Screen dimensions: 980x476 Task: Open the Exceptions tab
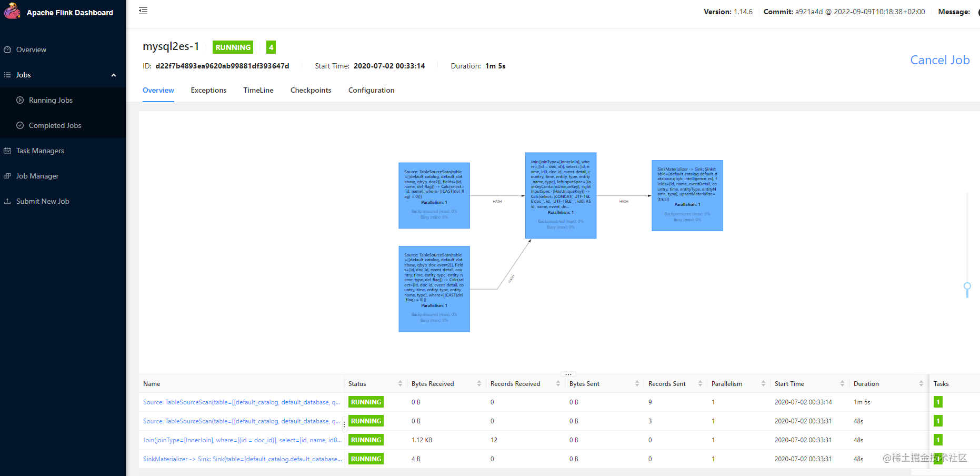[208, 90]
